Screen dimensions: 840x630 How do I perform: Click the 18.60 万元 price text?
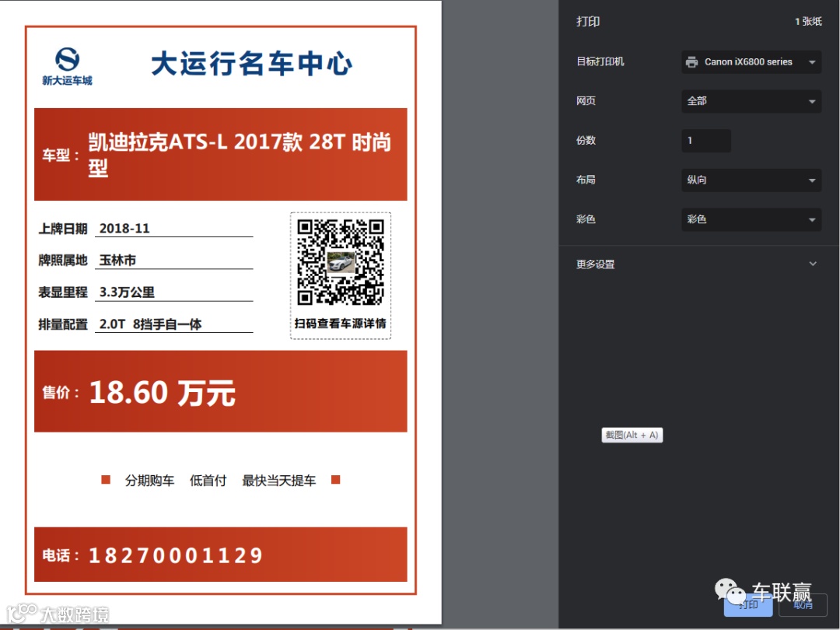click(x=163, y=393)
